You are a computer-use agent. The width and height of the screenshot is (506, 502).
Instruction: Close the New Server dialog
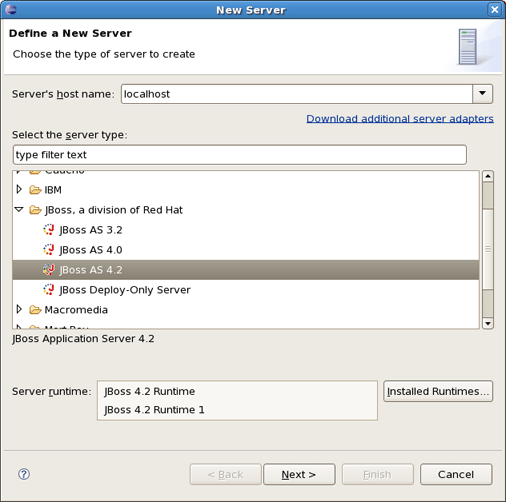(495, 10)
